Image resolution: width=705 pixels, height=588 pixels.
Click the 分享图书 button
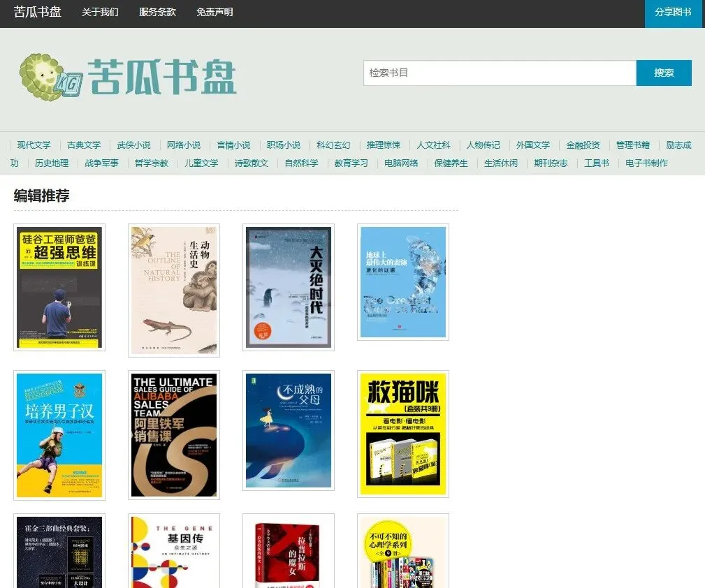[x=673, y=12]
